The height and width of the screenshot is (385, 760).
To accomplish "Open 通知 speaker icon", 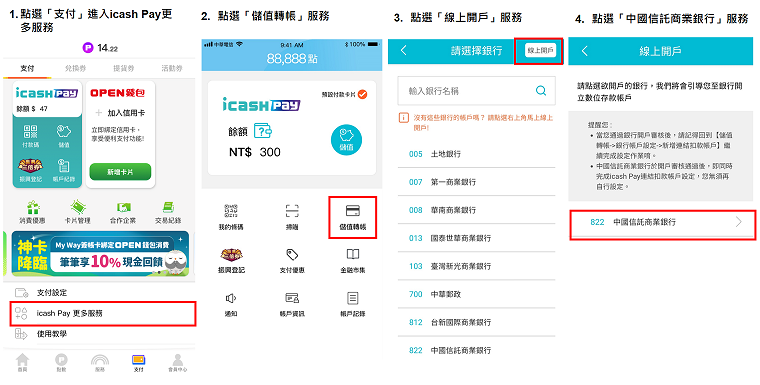I will (231, 298).
